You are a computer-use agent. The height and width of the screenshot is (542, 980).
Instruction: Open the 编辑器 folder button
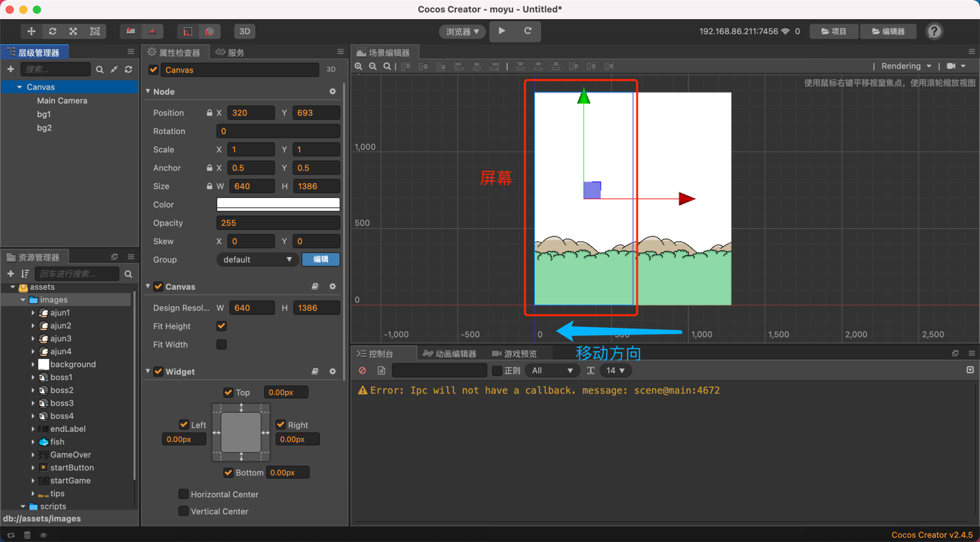[x=888, y=31]
